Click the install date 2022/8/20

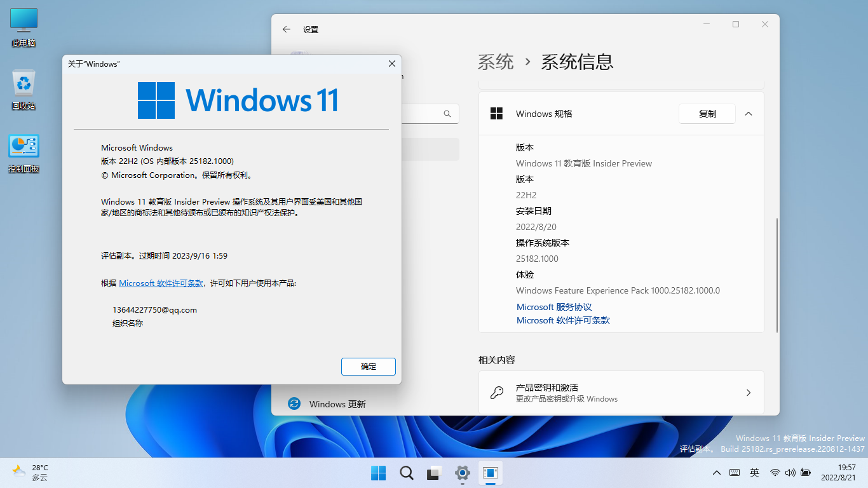point(536,227)
